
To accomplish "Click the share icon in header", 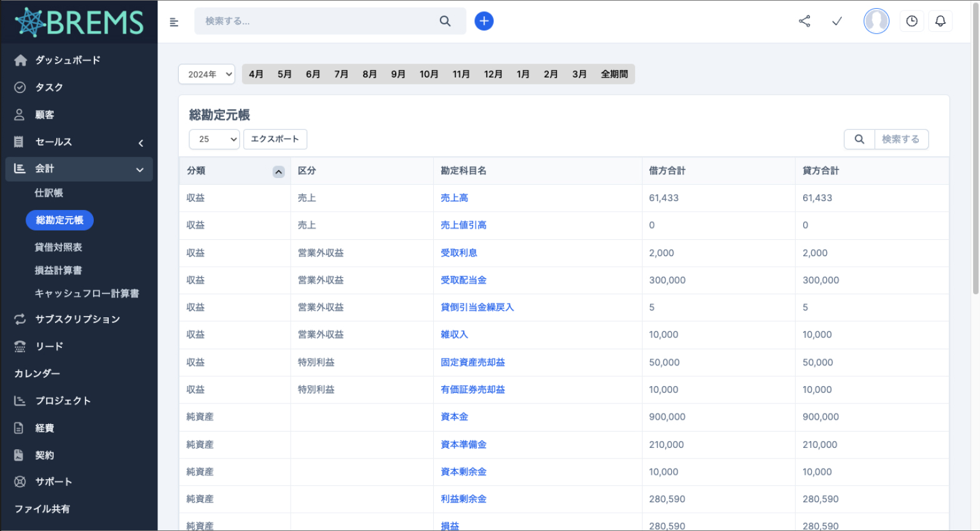I will pos(804,21).
